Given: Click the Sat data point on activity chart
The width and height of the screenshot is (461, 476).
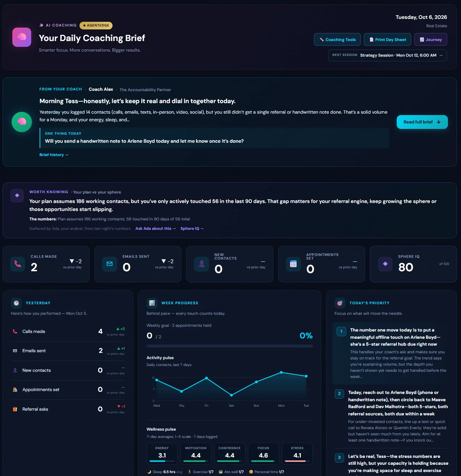Looking at the screenshot, I should pyautogui.click(x=231, y=395).
